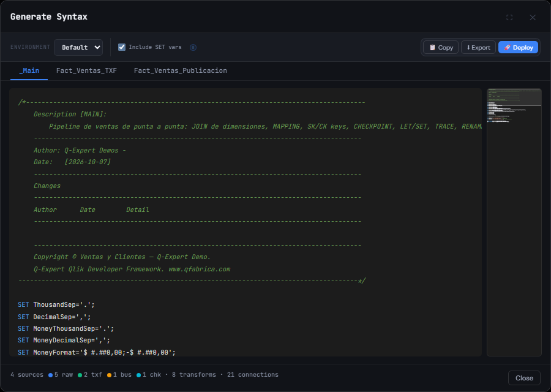The width and height of the screenshot is (551, 392).
Task: Click the SET MoneyThousandSep line
Action: (x=66, y=329)
